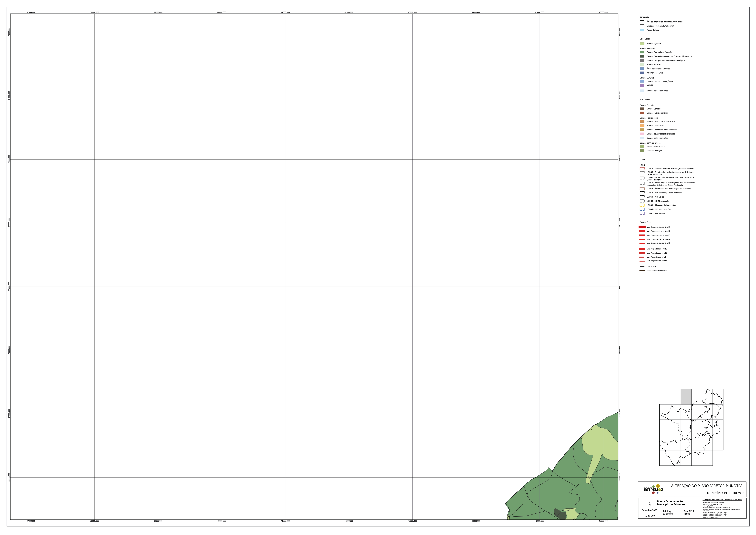The image size is (756, 535).
Task: Pick the Espaços Agrícolas light green swatch
Action: click(x=642, y=44)
